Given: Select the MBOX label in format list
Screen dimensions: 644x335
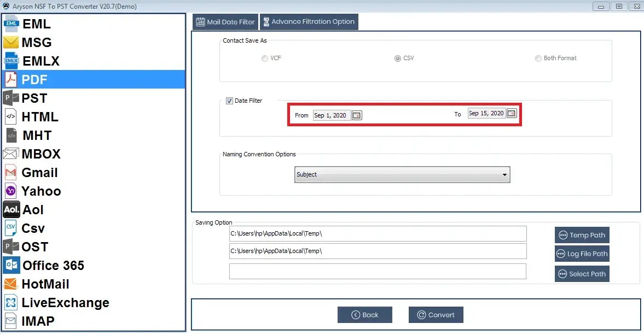Looking at the screenshot, I should 41,154.
